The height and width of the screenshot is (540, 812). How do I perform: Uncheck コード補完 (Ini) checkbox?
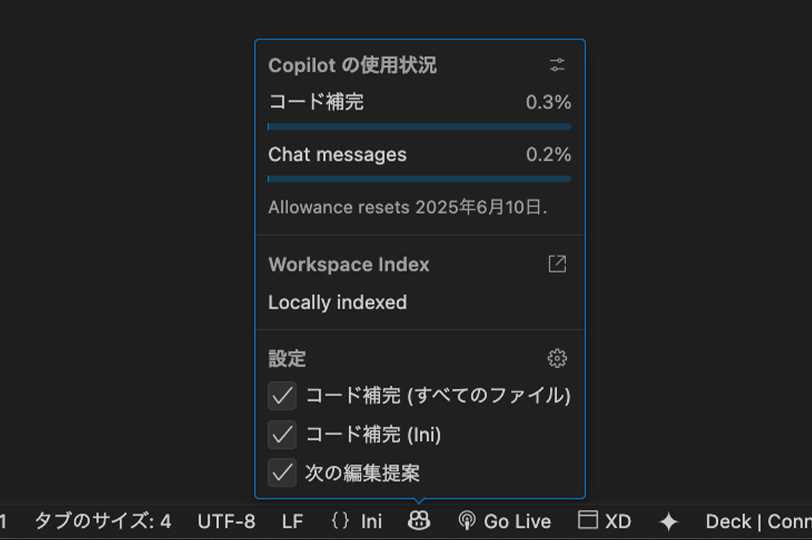coord(282,434)
